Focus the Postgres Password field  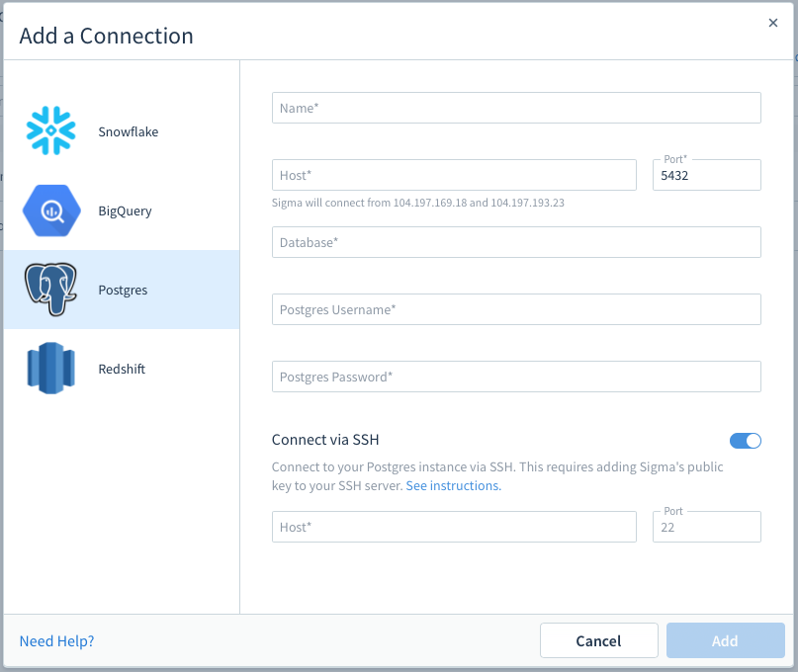tap(516, 377)
